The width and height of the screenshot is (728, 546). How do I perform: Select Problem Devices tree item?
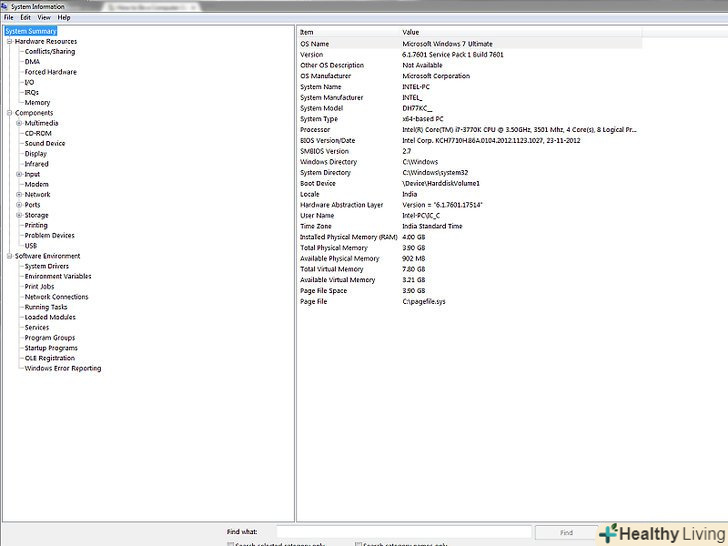pyautogui.click(x=49, y=235)
